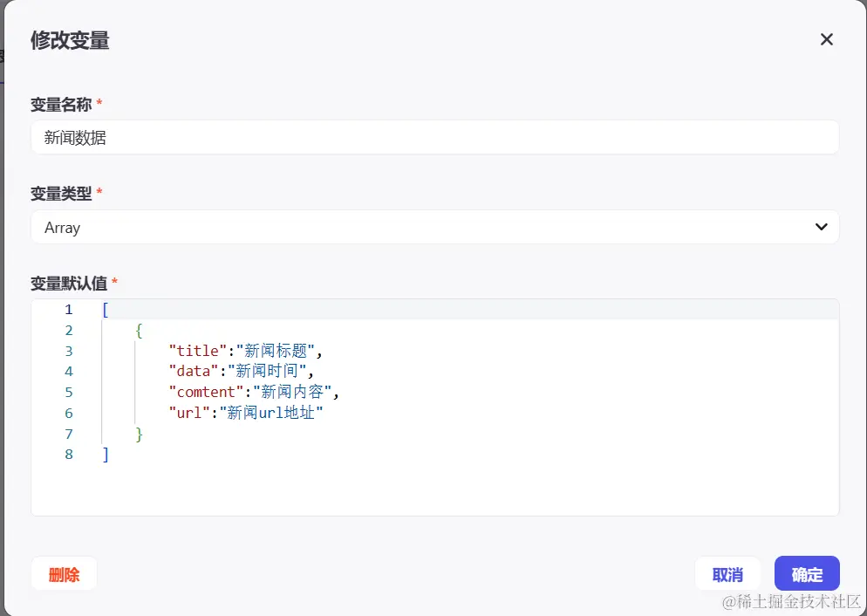867x616 pixels.
Task: Click the blank area below editor line 8
Action: 434,489
